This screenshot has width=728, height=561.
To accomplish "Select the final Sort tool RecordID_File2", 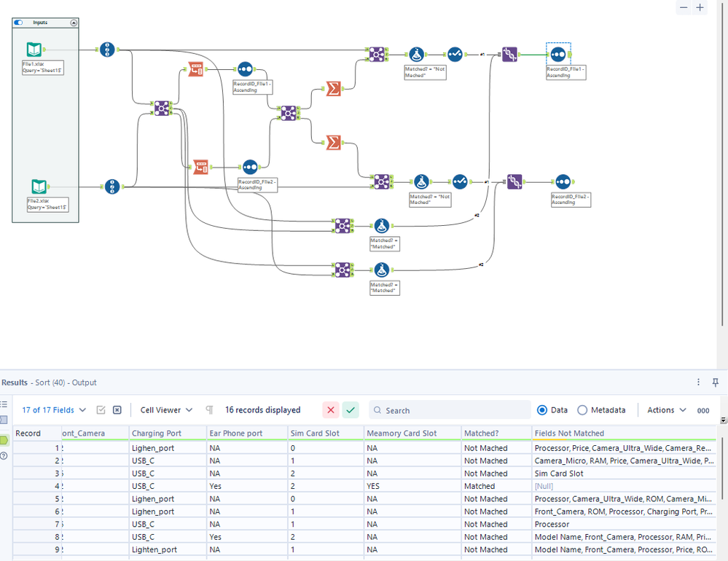I will click(563, 182).
